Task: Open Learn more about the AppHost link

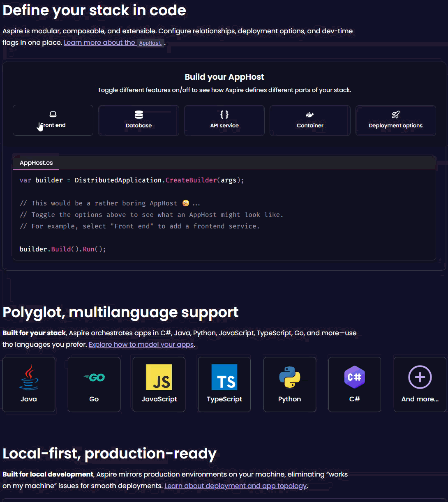Action: tap(114, 43)
